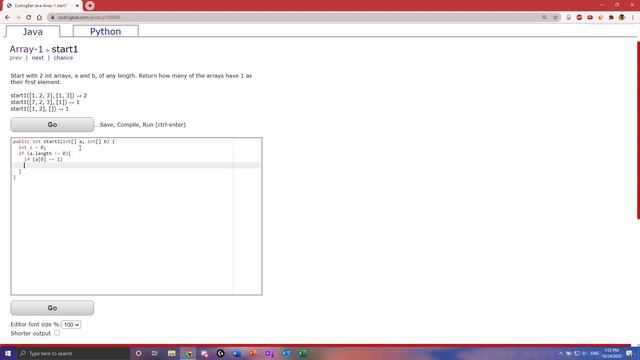Open the notification center icon
Screen dimensions: 640x360
point(629,353)
